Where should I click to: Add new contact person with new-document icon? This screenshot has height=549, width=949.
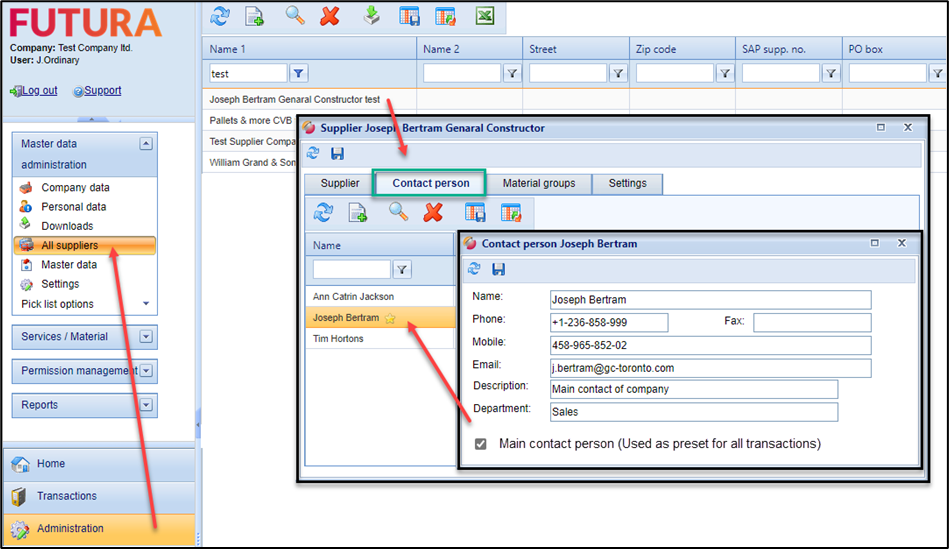pyautogui.click(x=357, y=212)
